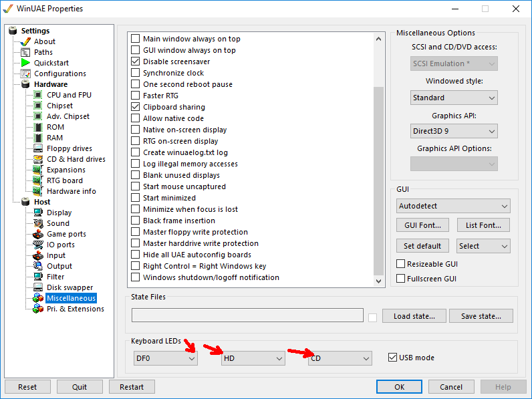Click the IO ports connector icon
Image resolution: width=532 pixels, height=399 pixels.
coord(38,245)
